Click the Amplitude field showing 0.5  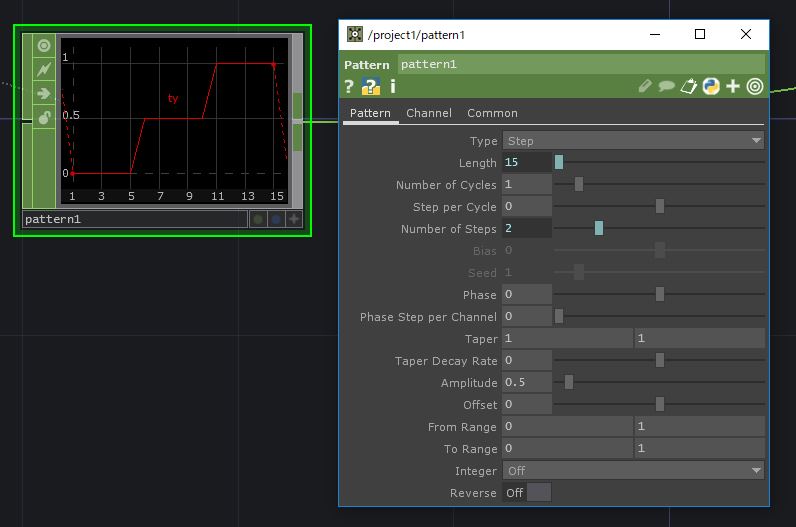[x=527, y=382]
